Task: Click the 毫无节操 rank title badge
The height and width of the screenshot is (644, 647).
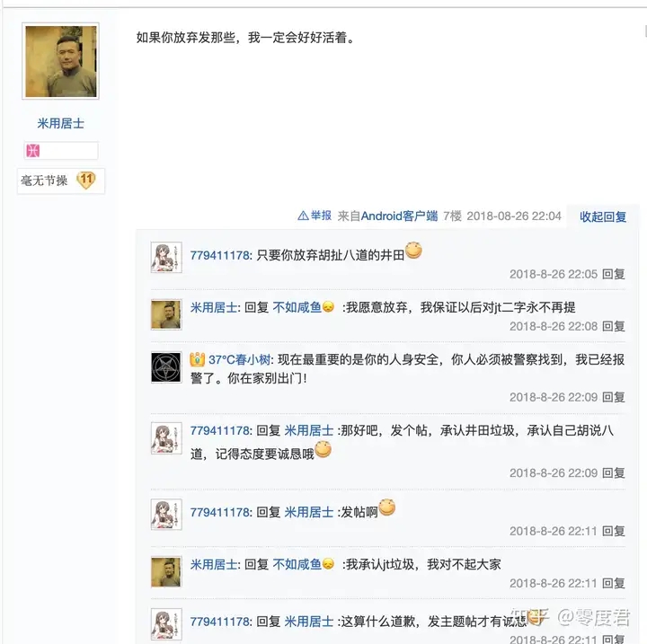Action: [44, 181]
